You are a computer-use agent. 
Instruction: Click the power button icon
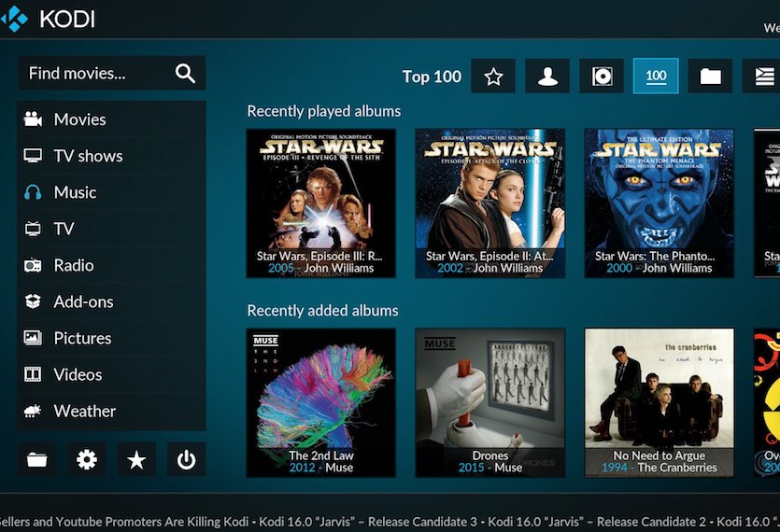coord(186,459)
